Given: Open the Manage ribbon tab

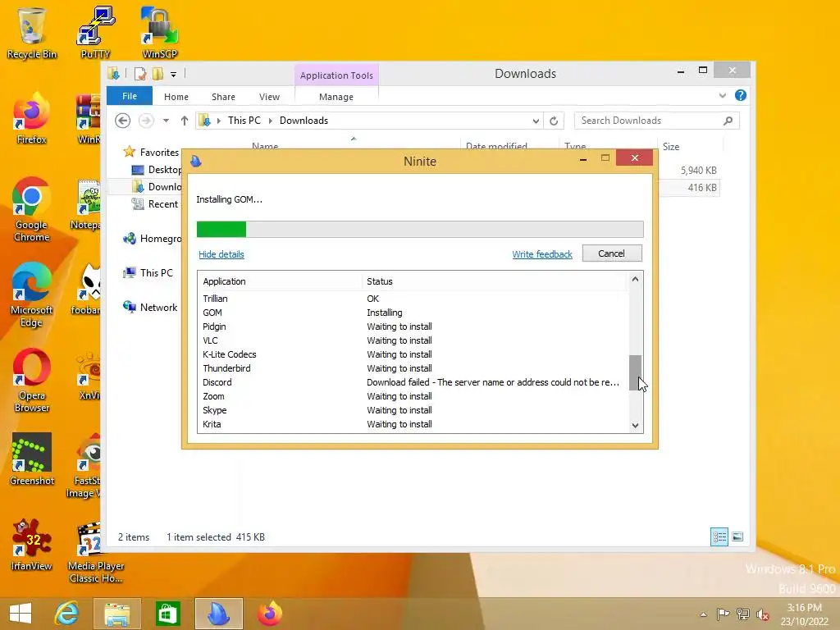Looking at the screenshot, I should coord(336,97).
